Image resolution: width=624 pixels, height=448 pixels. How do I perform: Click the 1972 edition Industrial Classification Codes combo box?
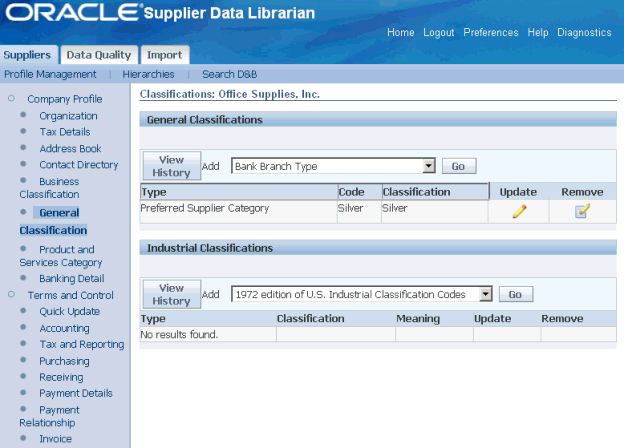pos(362,294)
